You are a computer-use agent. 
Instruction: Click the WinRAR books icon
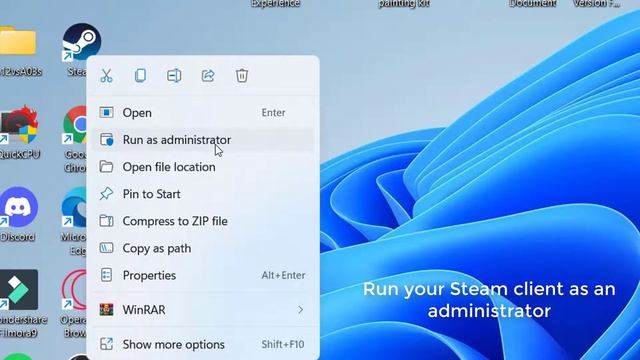(106, 310)
